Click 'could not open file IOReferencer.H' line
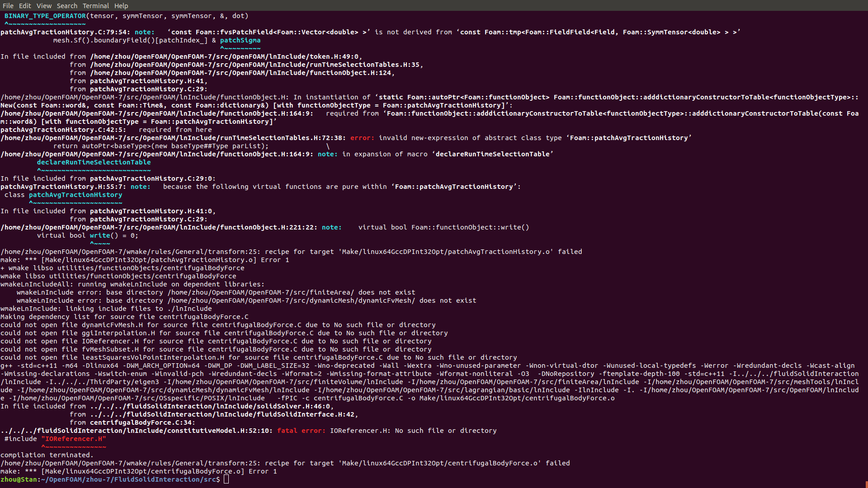The width and height of the screenshot is (868, 488). coord(216,341)
